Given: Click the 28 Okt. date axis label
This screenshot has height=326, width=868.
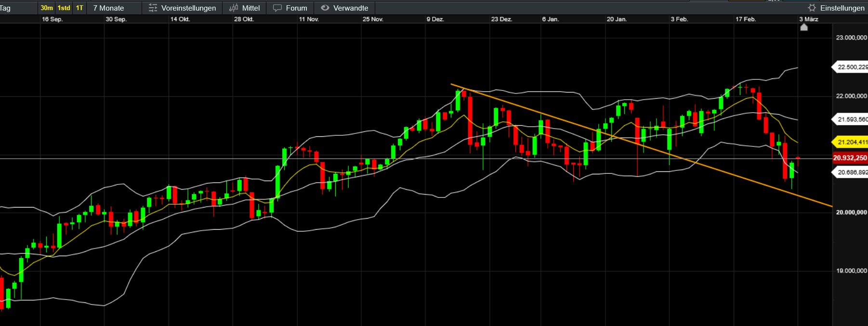Looking at the screenshot, I should pyautogui.click(x=244, y=19).
